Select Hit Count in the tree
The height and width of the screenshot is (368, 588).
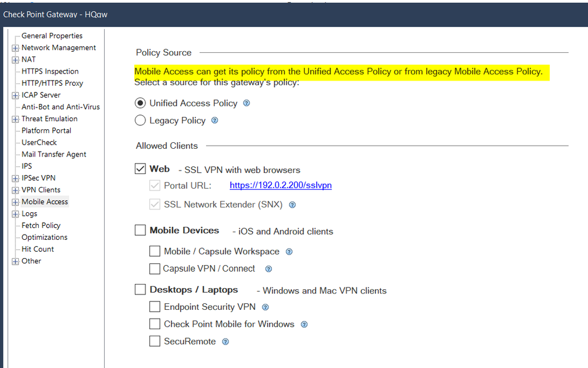(38, 249)
